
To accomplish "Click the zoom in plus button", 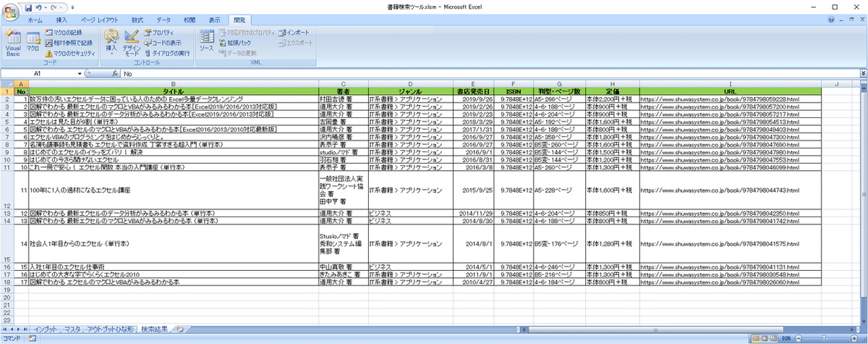I will coord(855,339).
